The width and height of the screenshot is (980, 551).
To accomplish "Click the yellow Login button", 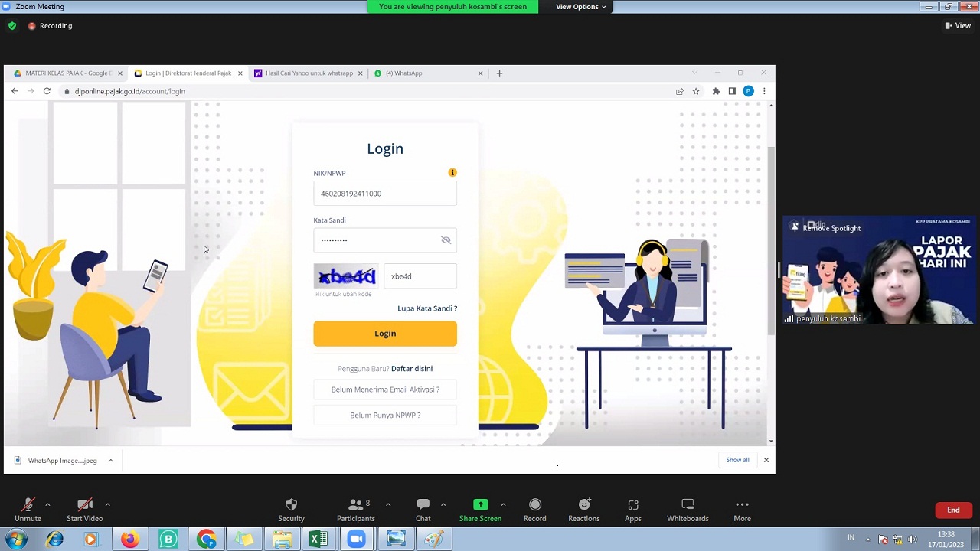I will coord(384,334).
